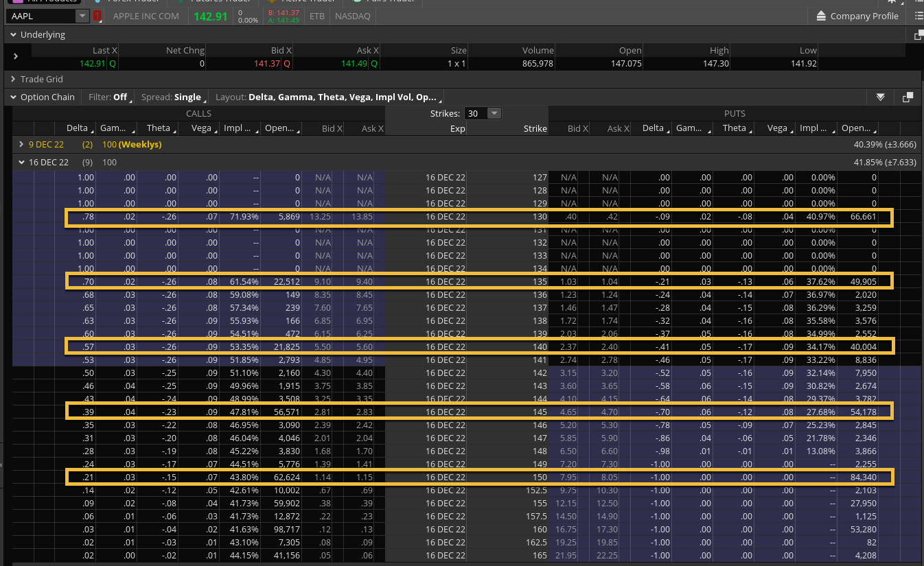Collapse the Option Chain section
Screen dimensions: 924x566
(x=12, y=97)
